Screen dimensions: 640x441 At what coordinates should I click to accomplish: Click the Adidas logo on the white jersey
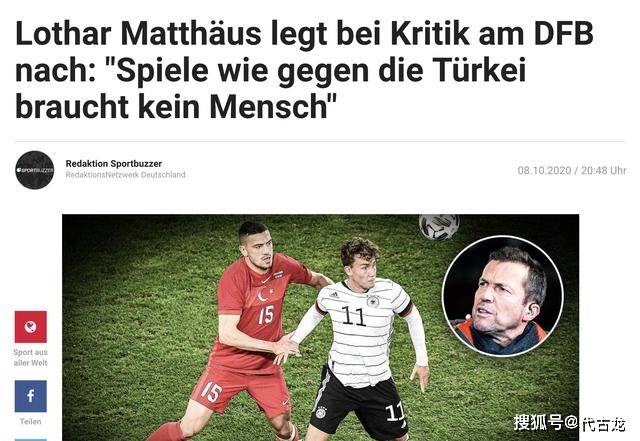point(335,294)
